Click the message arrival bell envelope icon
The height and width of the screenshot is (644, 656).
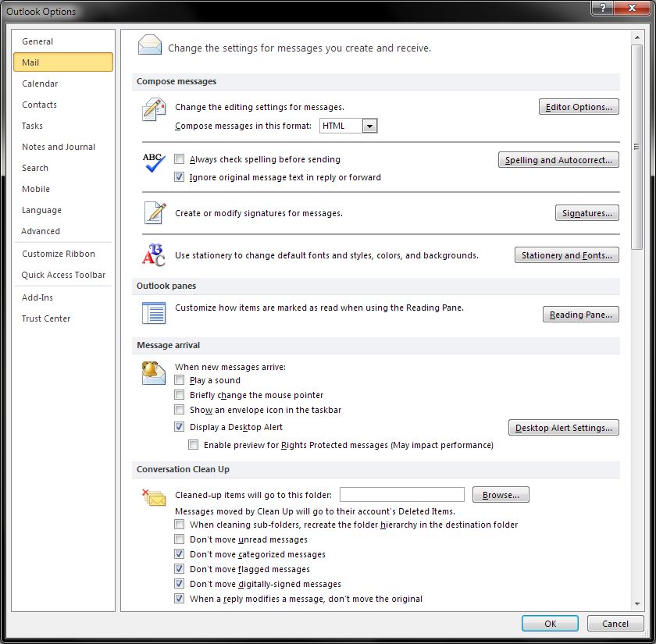pyautogui.click(x=154, y=372)
